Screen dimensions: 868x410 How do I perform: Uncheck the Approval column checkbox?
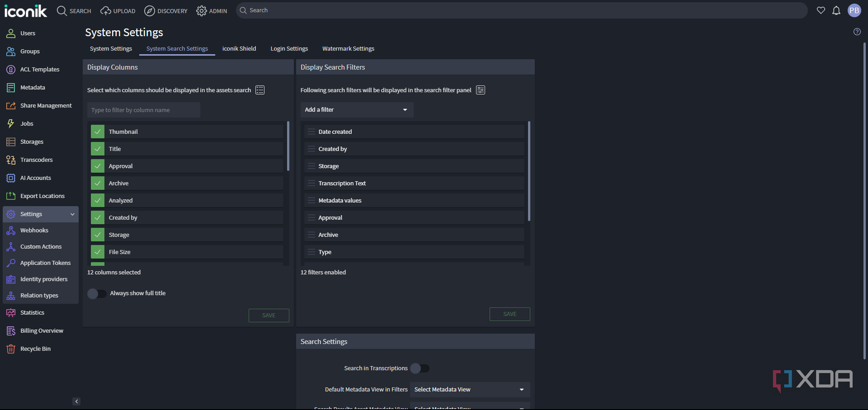[98, 166]
